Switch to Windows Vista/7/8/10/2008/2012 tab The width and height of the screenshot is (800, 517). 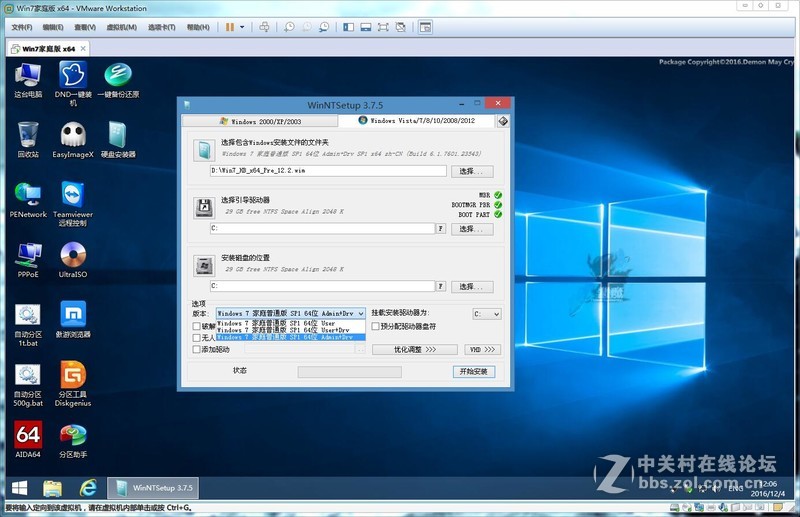[416, 120]
